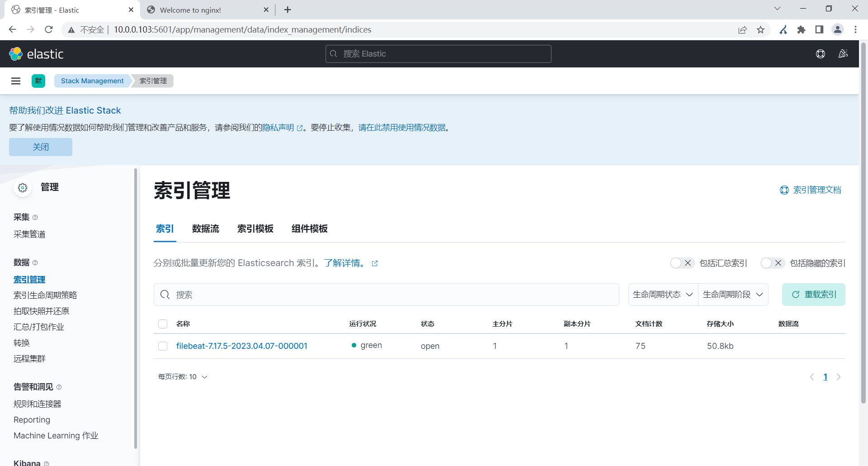Image resolution: width=868 pixels, height=466 pixels.
Task: Open the help menu lifebuoy icon
Action: coord(821,54)
